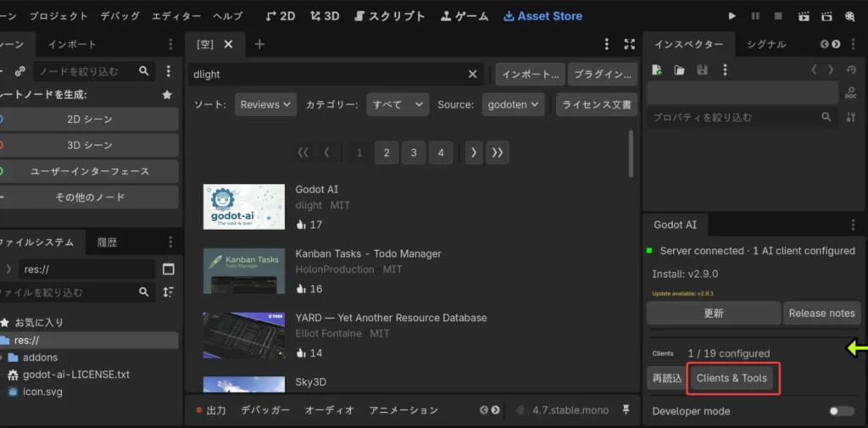Click the res:// path field
The height and width of the screenshot is (428, 868).
tap(87, 270)
